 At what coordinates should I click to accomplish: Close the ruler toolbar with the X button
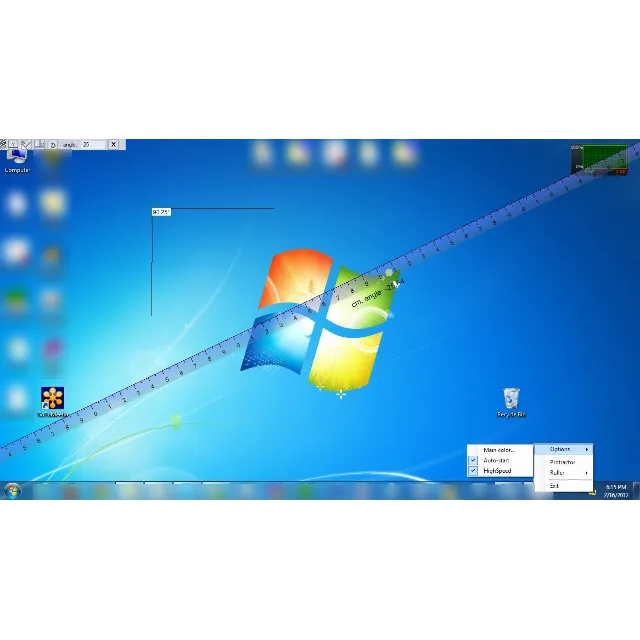pos(113,144)
